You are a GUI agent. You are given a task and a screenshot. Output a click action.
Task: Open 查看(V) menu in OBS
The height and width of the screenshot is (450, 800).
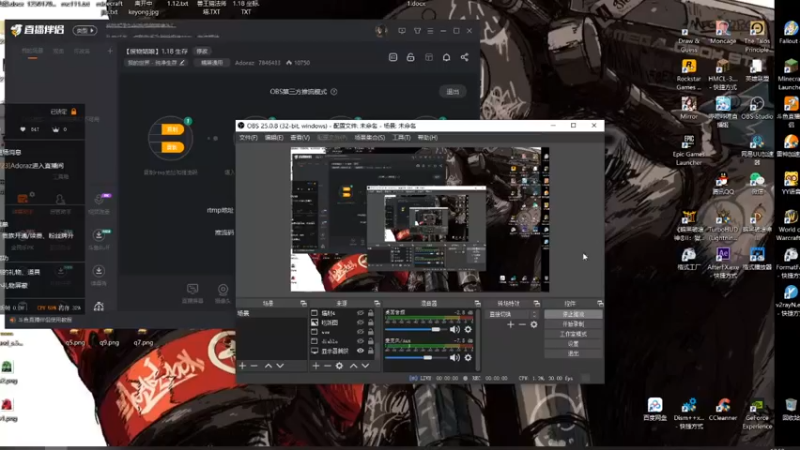click(300, 138)
